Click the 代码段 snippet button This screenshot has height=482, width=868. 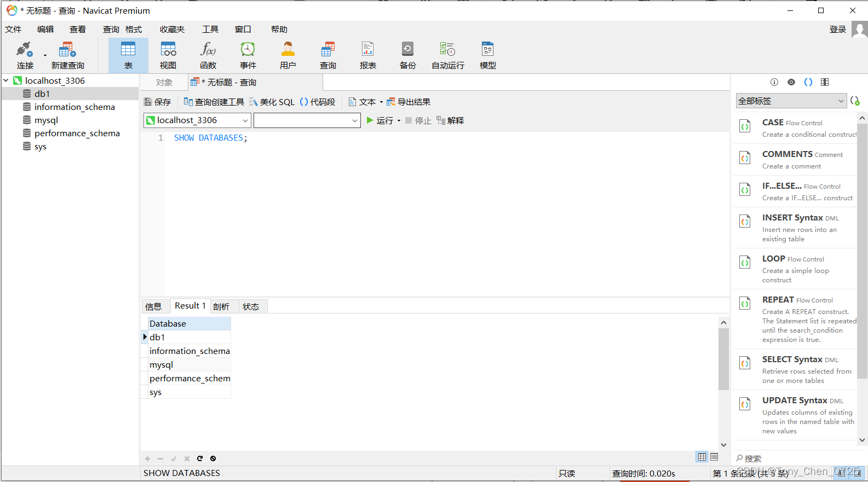318,102
